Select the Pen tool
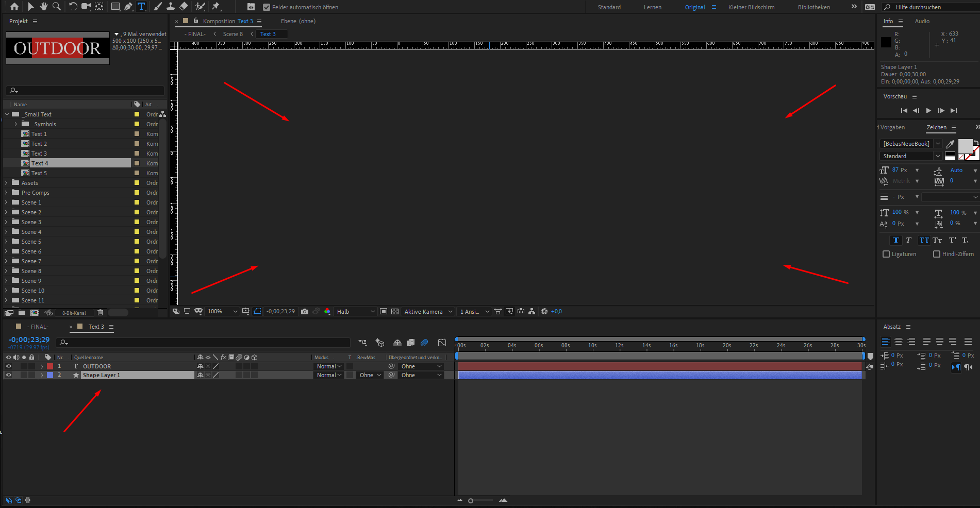 [x=128, y=6]
